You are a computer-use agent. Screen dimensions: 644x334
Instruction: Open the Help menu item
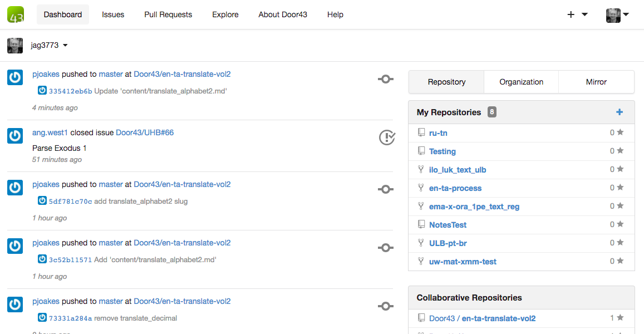tap(335, 14)
